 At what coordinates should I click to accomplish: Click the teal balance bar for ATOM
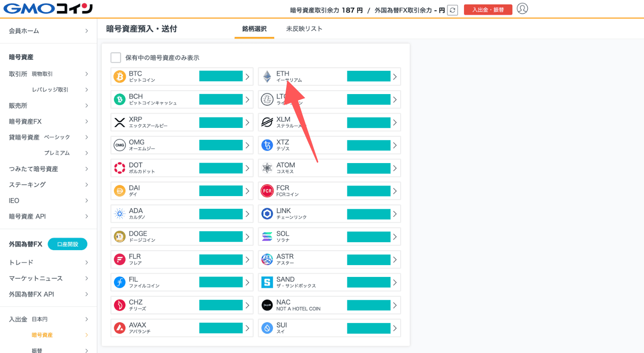pos(368,168)
